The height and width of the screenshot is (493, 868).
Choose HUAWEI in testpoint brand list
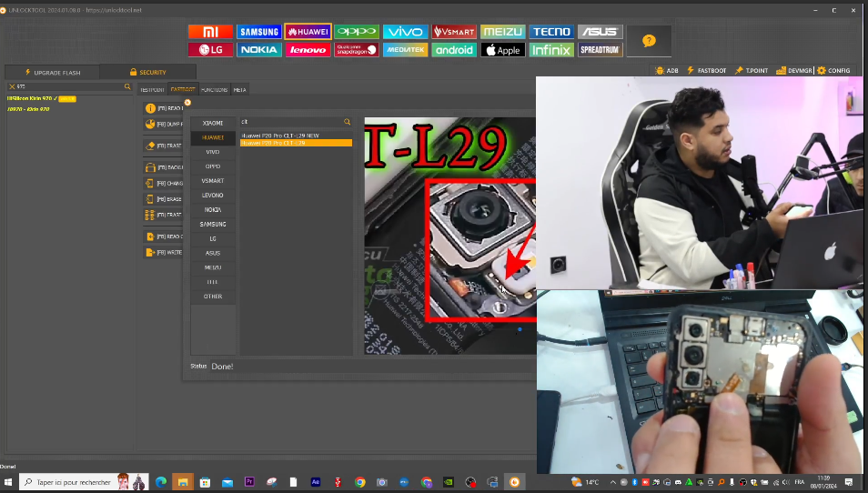[x=213, y=137]
